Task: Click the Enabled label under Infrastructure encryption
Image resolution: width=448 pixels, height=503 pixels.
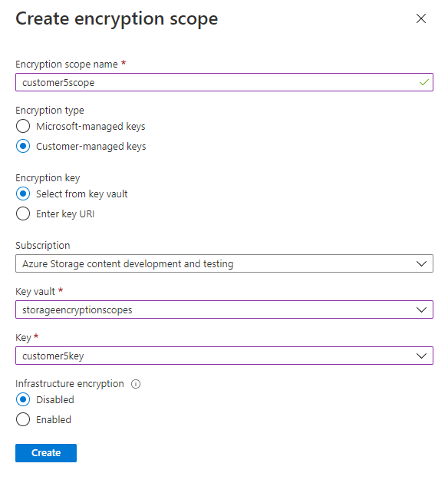Action: tap(54, 419)
